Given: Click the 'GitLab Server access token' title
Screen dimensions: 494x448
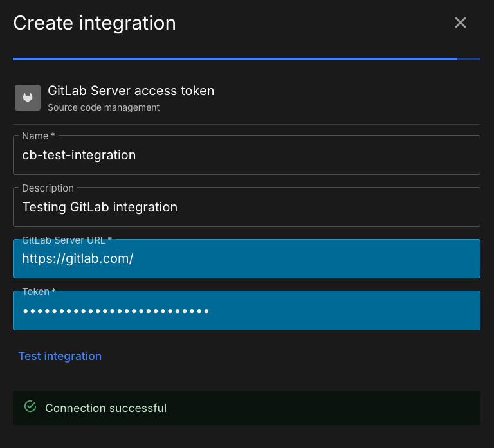Looking at the screenshot, I should point(131,91).
